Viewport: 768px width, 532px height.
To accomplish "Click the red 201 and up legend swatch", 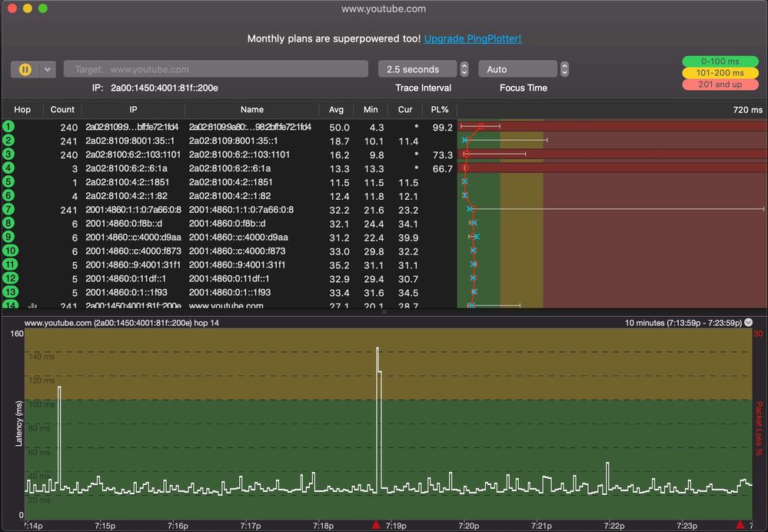I will (x=720, y=85).
